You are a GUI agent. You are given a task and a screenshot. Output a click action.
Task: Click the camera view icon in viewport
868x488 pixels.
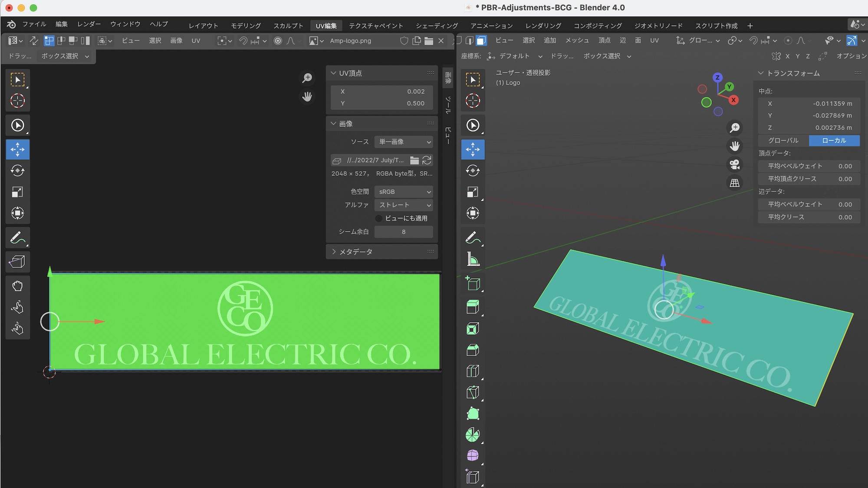click(735, 165)
